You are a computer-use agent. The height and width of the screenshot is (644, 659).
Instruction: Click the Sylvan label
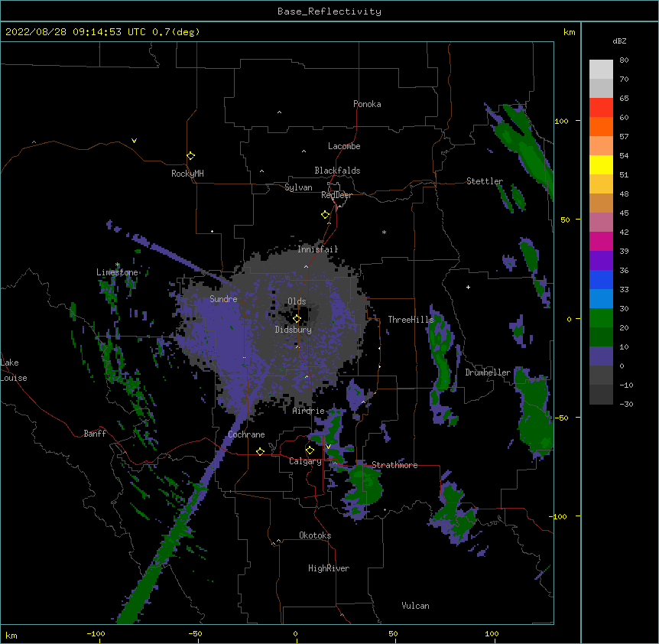tap(298, 187)
